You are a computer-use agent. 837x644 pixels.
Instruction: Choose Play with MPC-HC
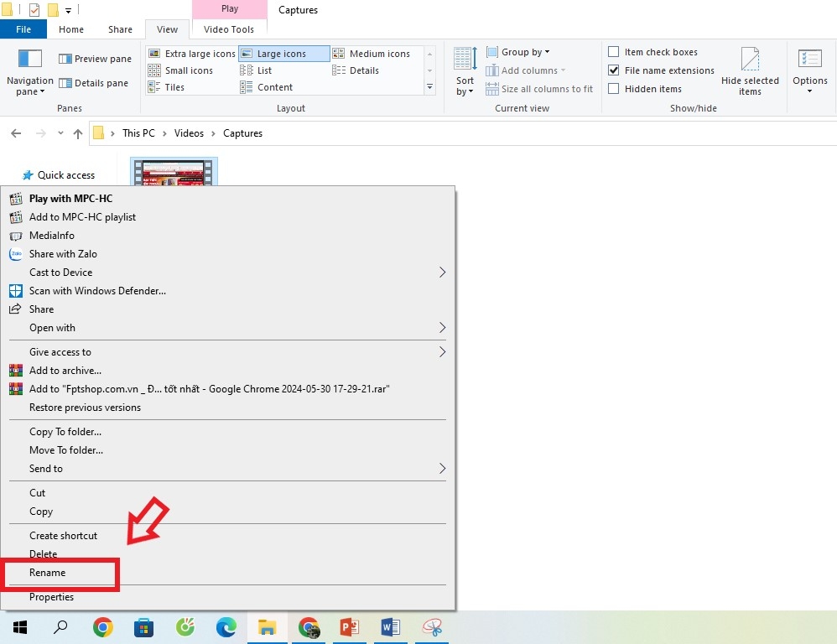point(227,199)
